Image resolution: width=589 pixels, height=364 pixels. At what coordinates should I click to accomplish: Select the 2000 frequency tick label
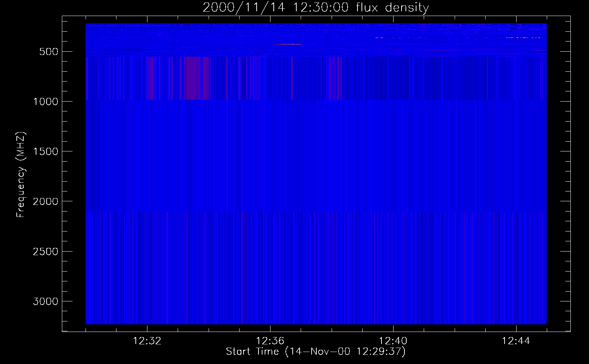46,201
